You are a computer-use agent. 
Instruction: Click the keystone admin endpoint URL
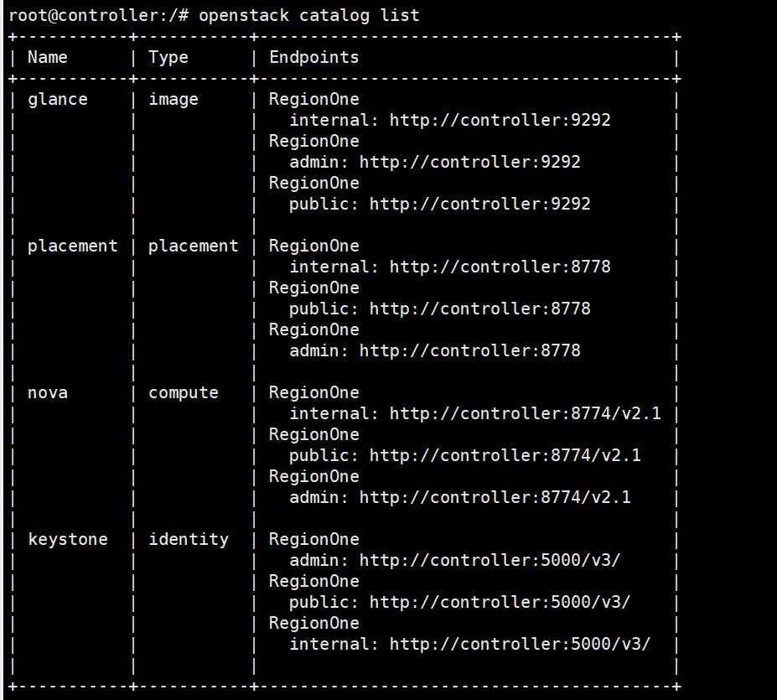coord(490,560)
